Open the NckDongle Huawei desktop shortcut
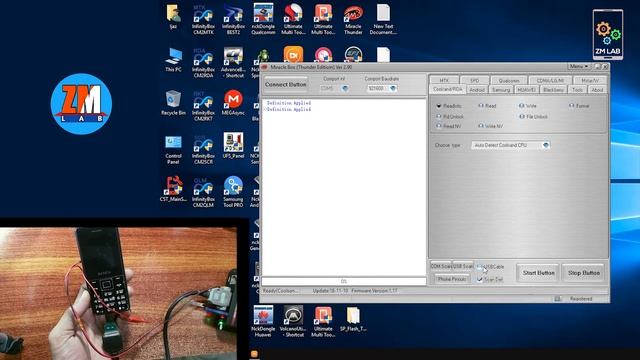This screenshot has height=360, width=640. (x=263, y=322)
